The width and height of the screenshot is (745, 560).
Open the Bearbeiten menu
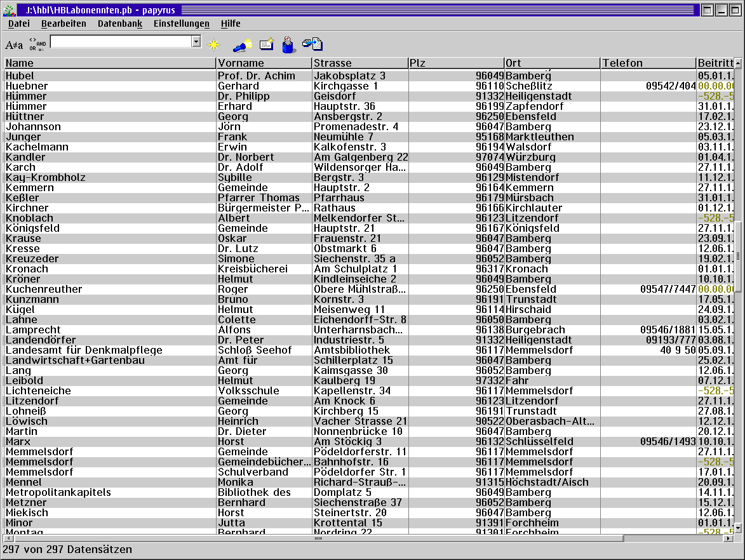tap(64, 23)
